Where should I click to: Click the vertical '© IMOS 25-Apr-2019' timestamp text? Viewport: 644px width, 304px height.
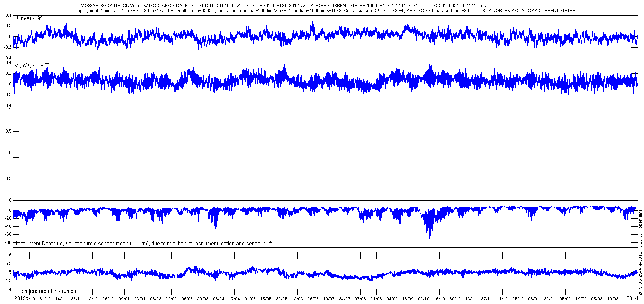tap(640, 252)
